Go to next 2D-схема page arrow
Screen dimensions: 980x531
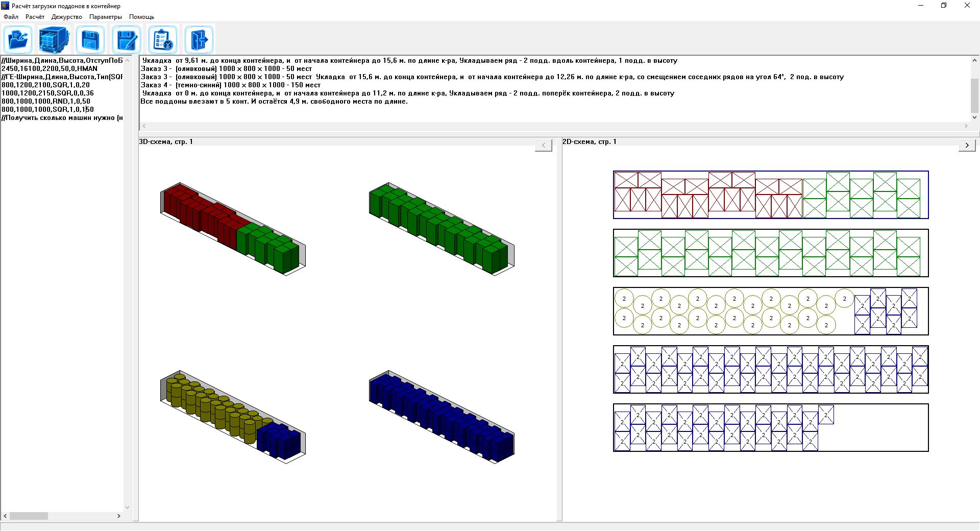point(967,146)
